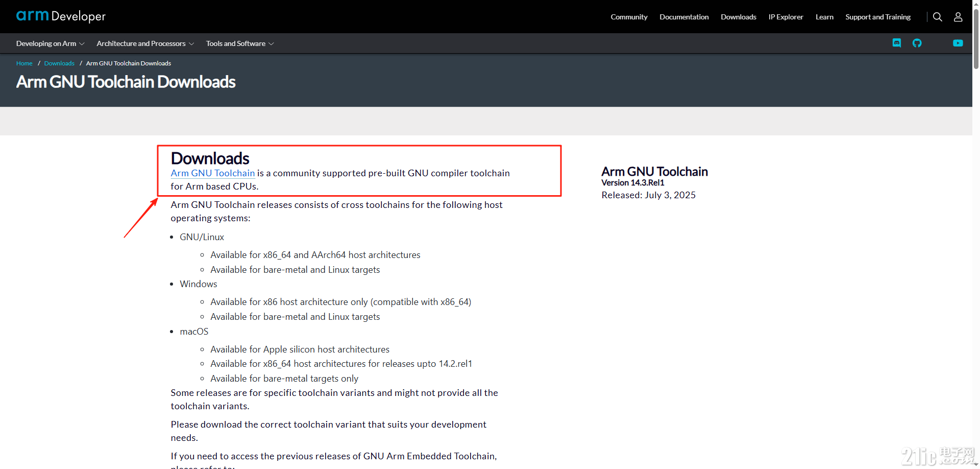Open the search magnifier icon
This screenshot has width=980, height=469.
click(x=938, y=17)
